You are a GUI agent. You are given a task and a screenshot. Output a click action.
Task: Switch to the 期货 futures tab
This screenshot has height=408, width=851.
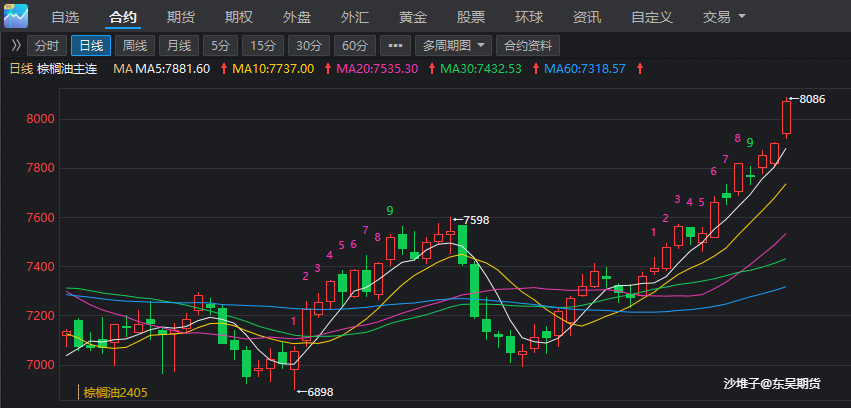click(181, 17)
